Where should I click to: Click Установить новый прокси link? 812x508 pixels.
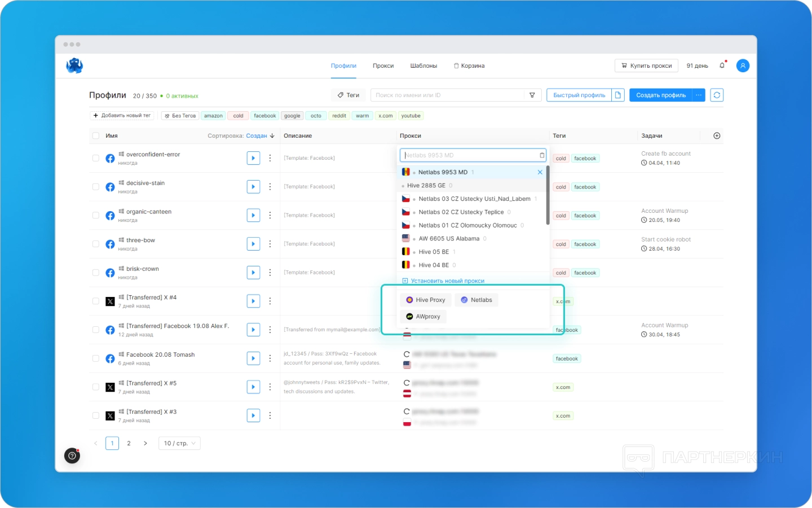443,281
